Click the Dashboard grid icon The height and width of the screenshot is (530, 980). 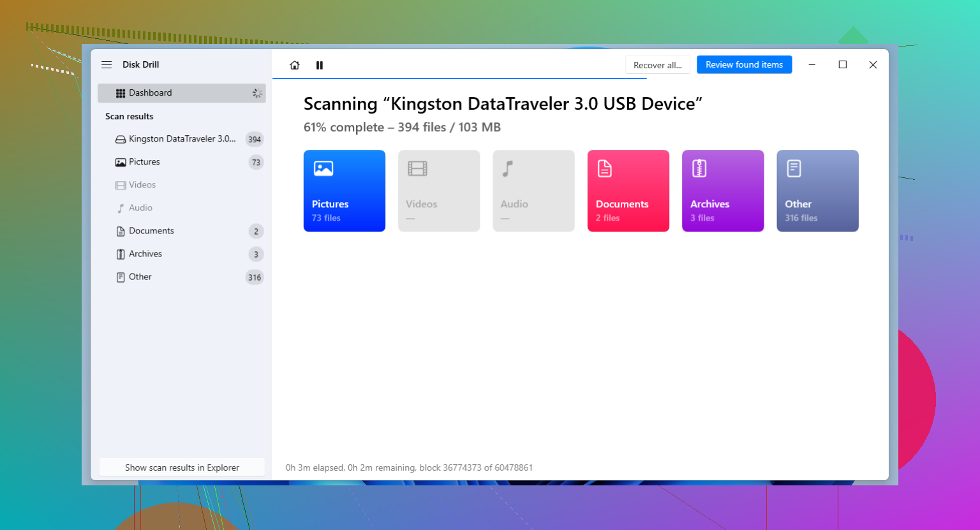point(120,93)
